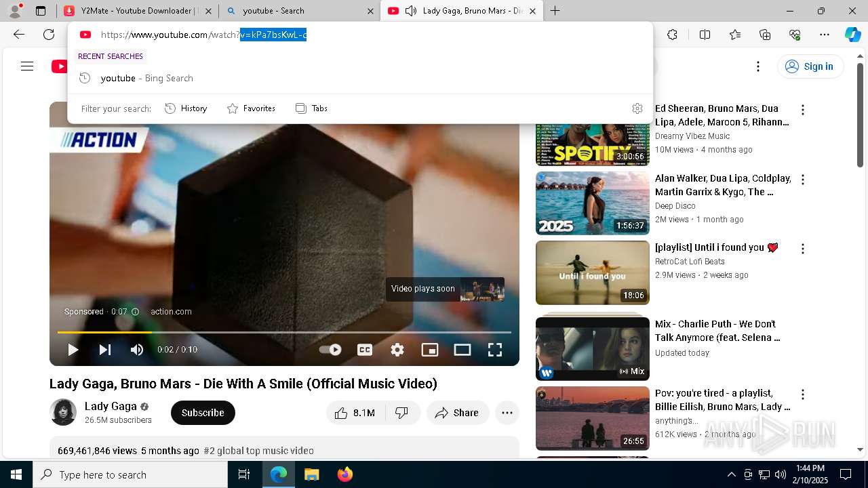This screenshot has width=868, height=488.
Task: Click the taskbar search box
Action: click(130, 474)
